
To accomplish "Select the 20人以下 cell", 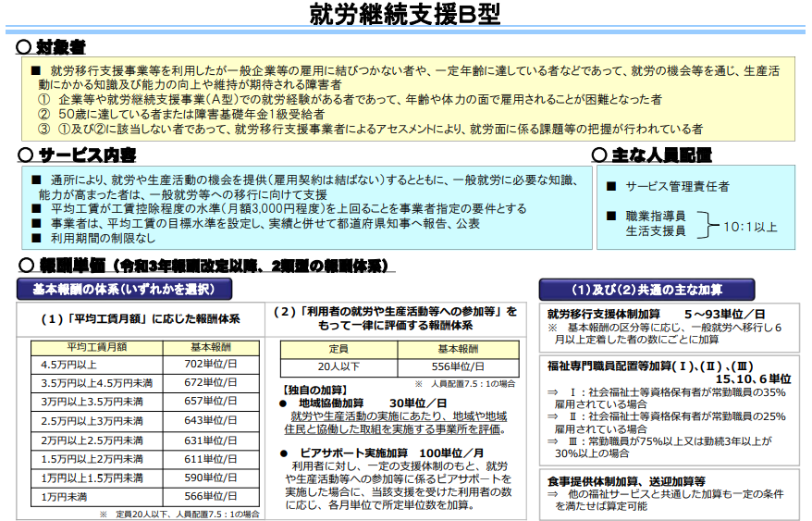I will (338, 367).
